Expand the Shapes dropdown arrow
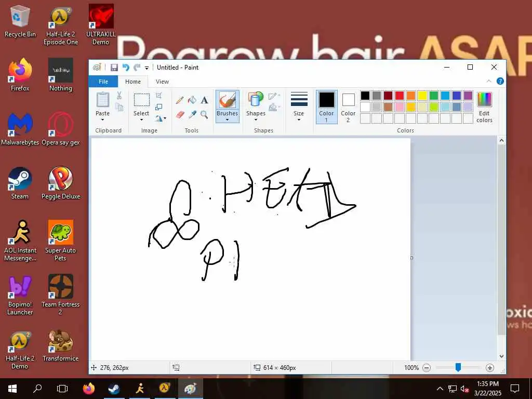 tap(256, 119)
